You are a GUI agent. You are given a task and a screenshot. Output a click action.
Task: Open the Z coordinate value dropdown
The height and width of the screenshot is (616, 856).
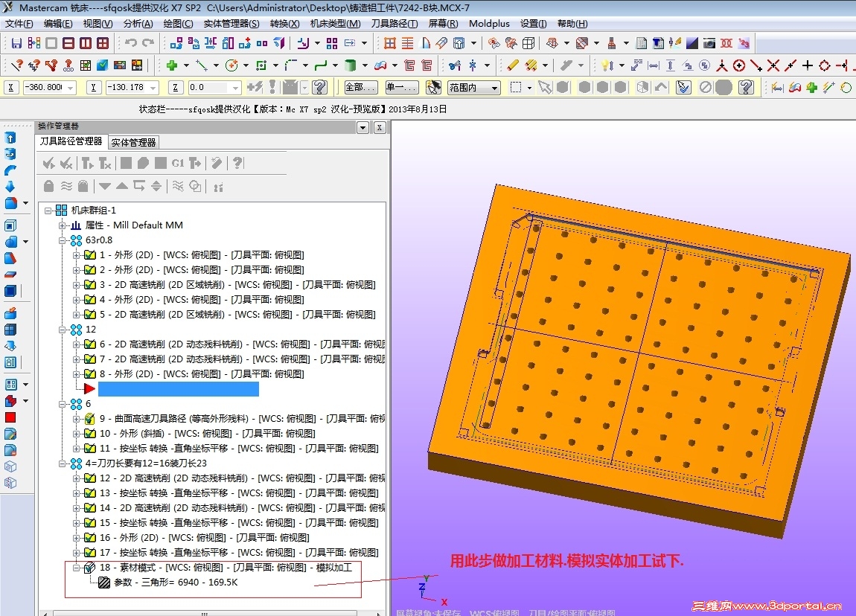coord(234,87)
